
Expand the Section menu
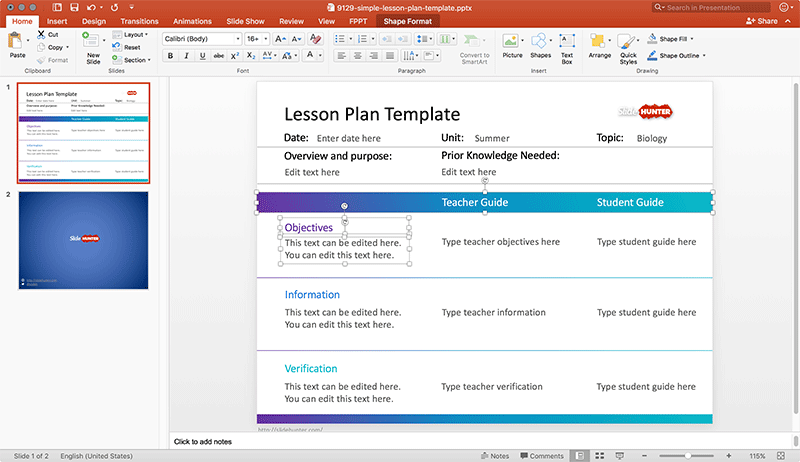pyautogui.click(x=131, y=60)
